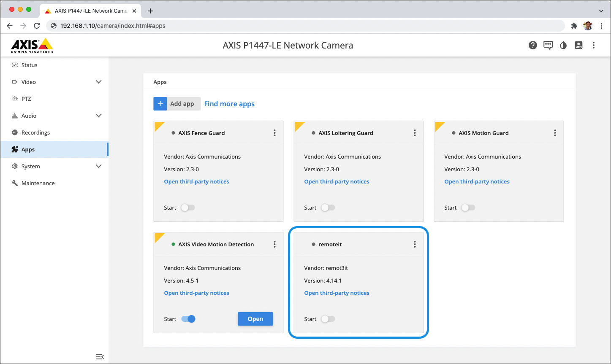Viewport: 611px width, 364px height.
Task: Follow the Find more apps link
Action: (x=229, y=104)
